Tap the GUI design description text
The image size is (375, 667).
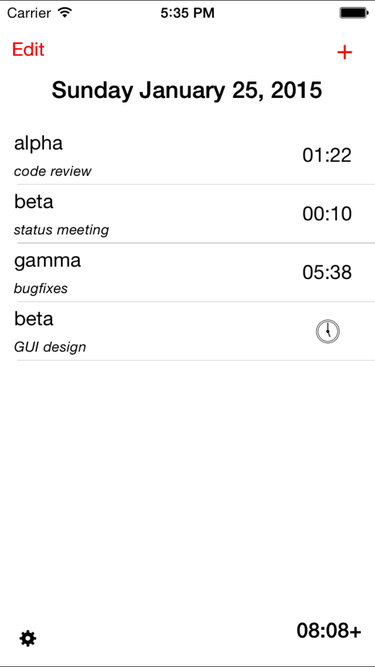pyautogui.click(x=50, y=347)
